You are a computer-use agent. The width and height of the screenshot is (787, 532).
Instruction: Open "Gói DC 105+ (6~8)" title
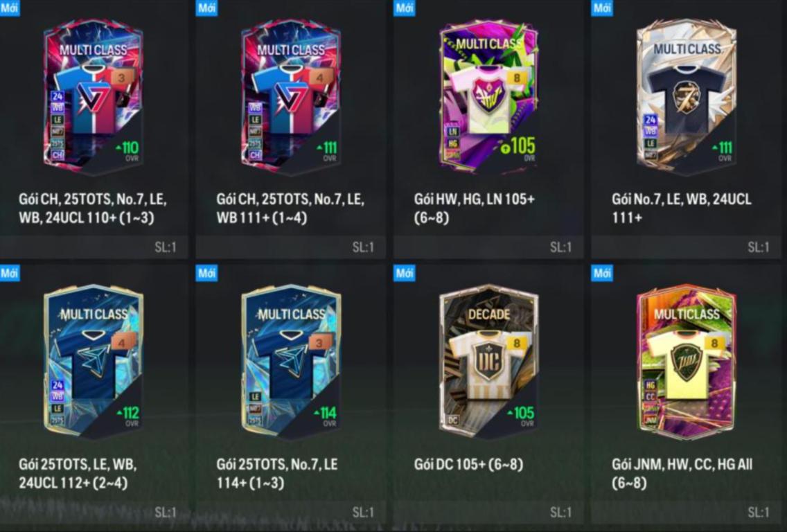tap(468, 464)
